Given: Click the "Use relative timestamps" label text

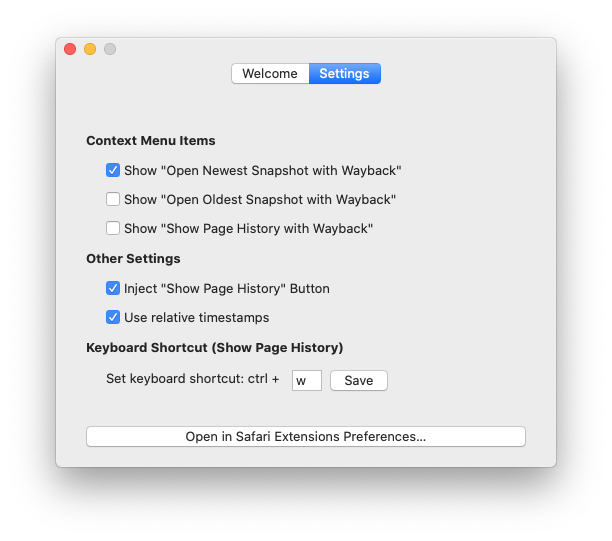Looking at the screenshot, I should tap(197, 317).
